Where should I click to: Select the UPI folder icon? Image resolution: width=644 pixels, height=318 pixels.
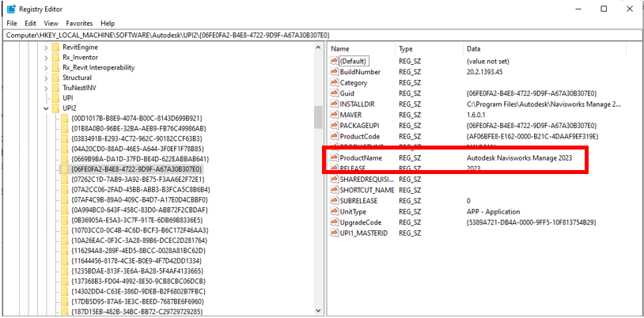click(x=55, y=98)
